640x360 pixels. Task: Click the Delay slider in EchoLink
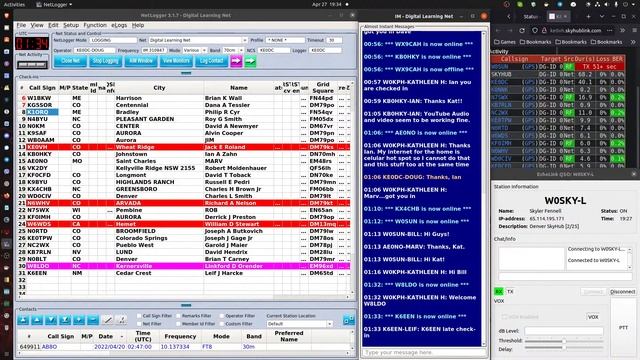tap(564, 348)
